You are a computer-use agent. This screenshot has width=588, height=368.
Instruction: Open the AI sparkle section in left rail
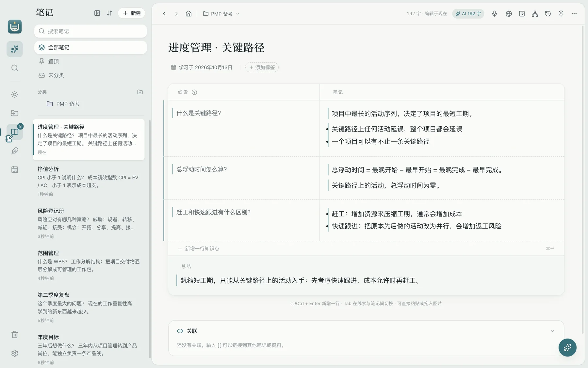[x=15, y=49]
